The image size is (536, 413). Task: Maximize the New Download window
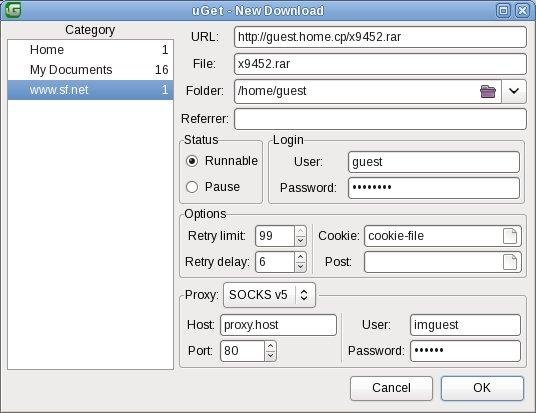tap(503, 10)
